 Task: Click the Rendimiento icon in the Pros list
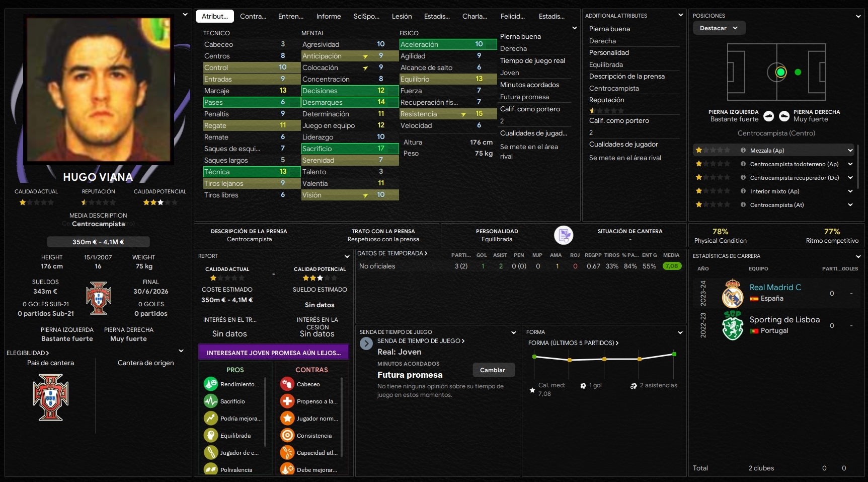click(x=210, y=384)
